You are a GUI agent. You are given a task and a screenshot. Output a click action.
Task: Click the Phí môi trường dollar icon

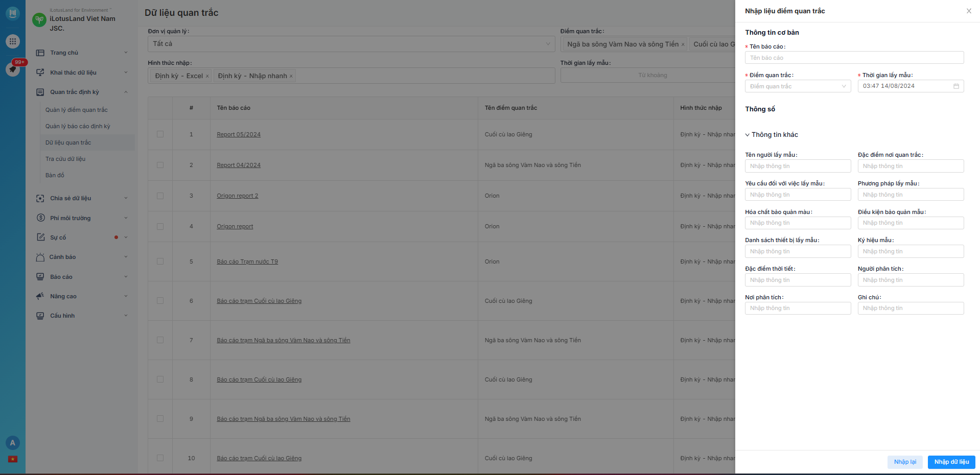click(x=40, y=218)
